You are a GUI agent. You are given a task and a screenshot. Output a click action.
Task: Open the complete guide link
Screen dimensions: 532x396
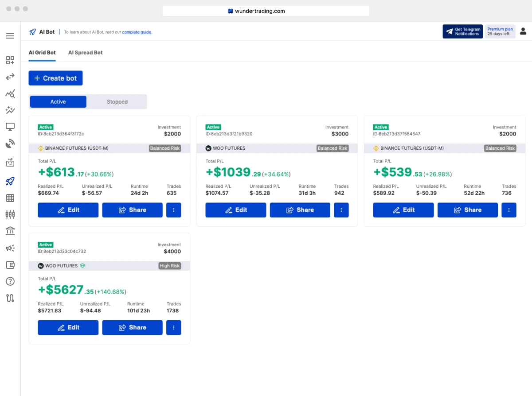(137, 32)
